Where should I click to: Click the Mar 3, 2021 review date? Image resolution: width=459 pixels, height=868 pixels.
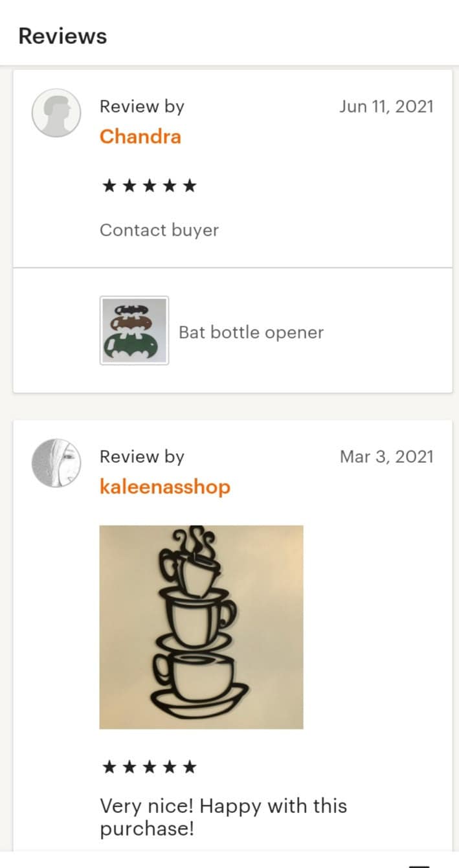pos(386,457)
